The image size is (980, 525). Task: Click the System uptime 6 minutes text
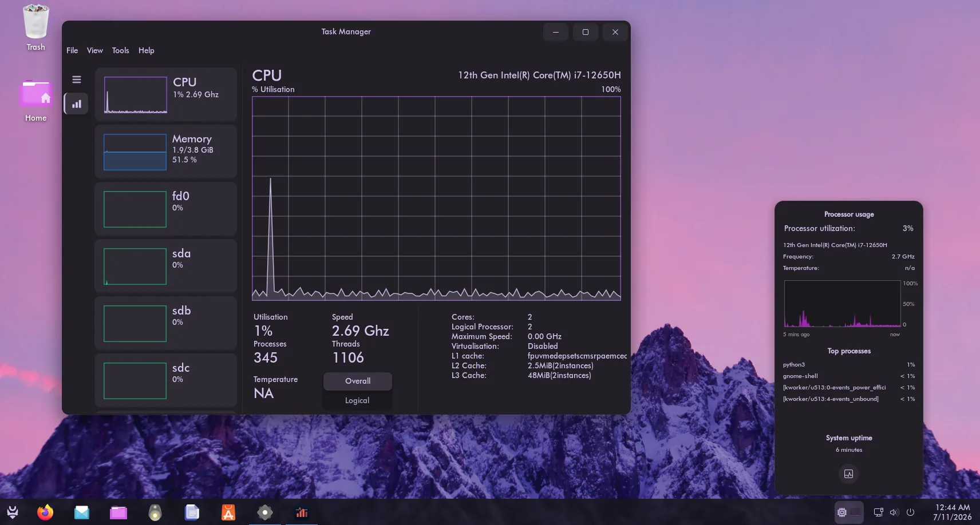[849, 450]
